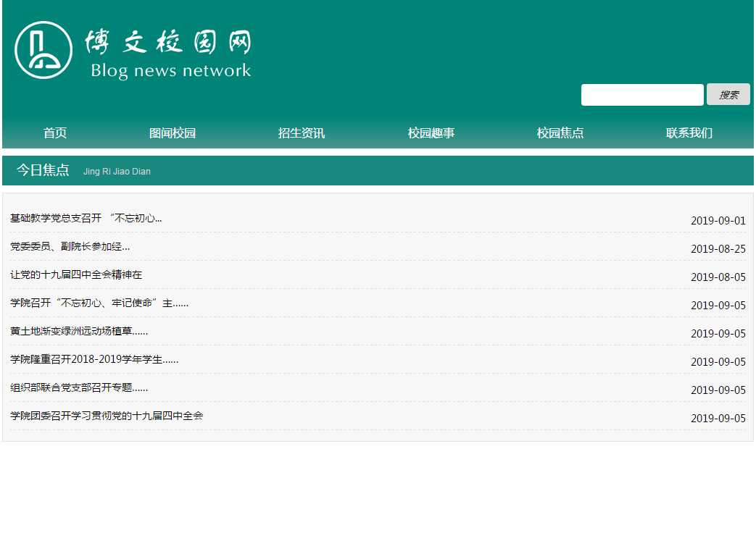Viewport: 756px width, 554px height.
Task: Open the 联系我们 contact page
Action: [x=689, y=133]
